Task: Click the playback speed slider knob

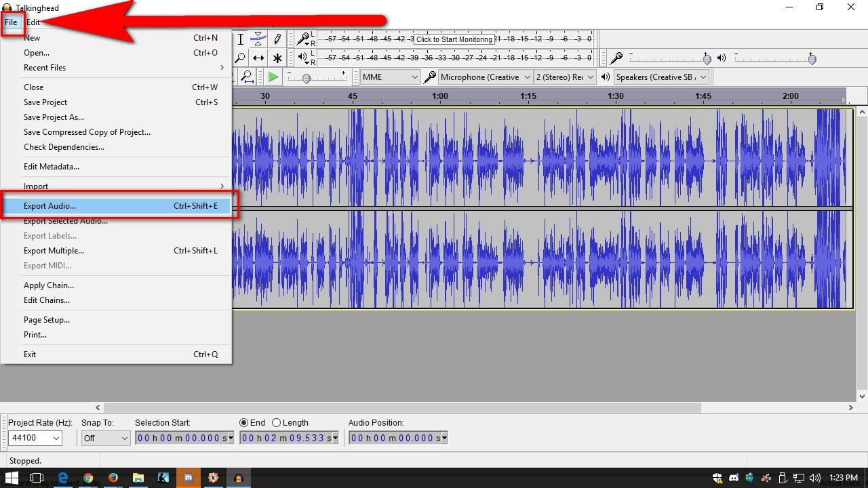Action: (307, 79)
